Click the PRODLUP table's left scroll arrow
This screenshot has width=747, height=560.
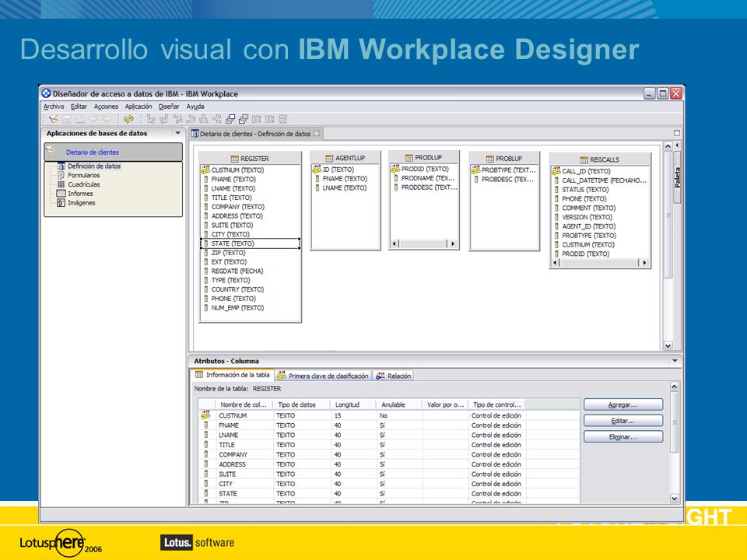[x=394, y=243]
